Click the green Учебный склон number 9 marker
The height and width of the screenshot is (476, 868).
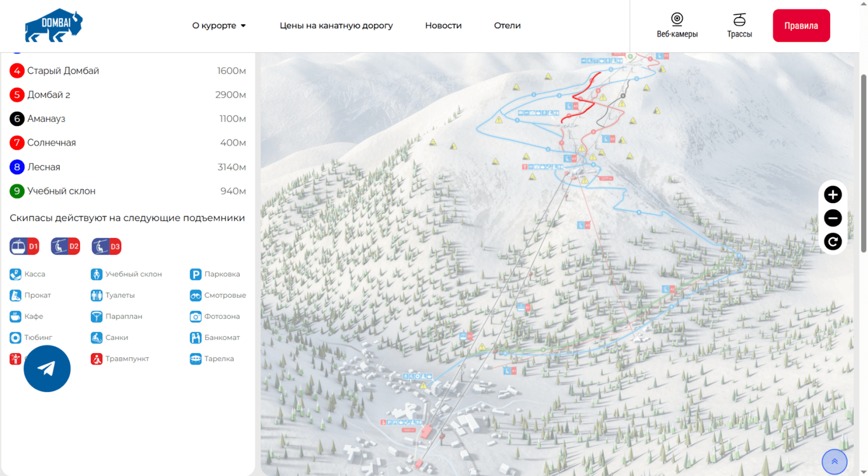[x=17, y=191]
